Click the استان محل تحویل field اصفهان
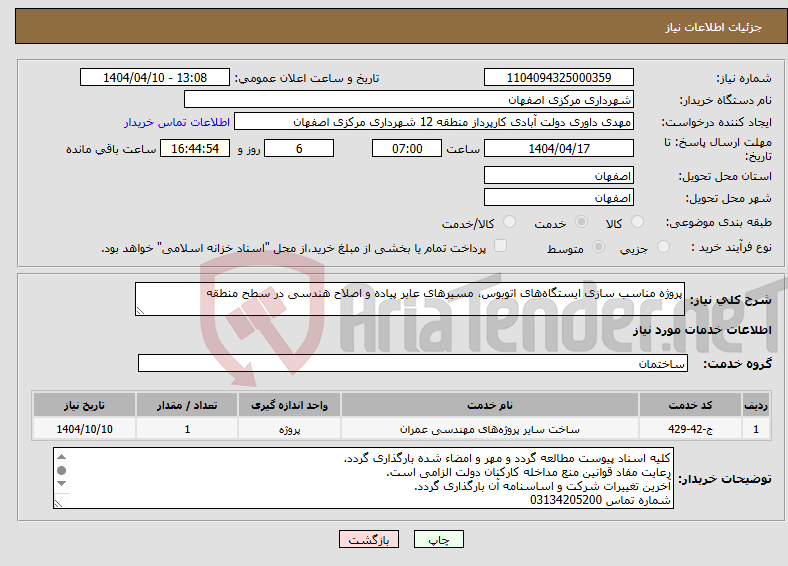Screen dimensions: 788x566 click(559, 175)
